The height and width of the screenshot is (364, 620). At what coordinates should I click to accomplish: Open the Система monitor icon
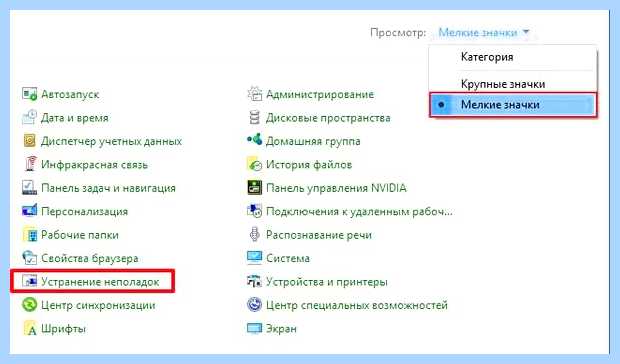[255, 258]
